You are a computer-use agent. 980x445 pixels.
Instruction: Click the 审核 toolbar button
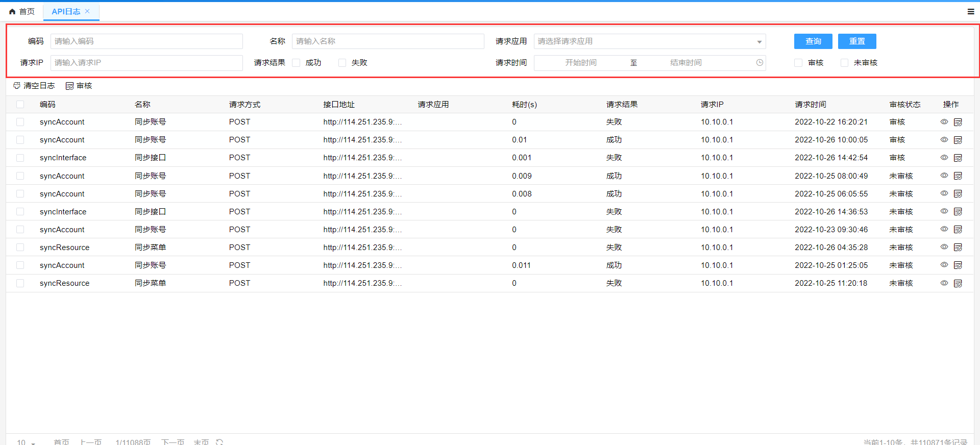pyautogui.click(x=79, y=86)
